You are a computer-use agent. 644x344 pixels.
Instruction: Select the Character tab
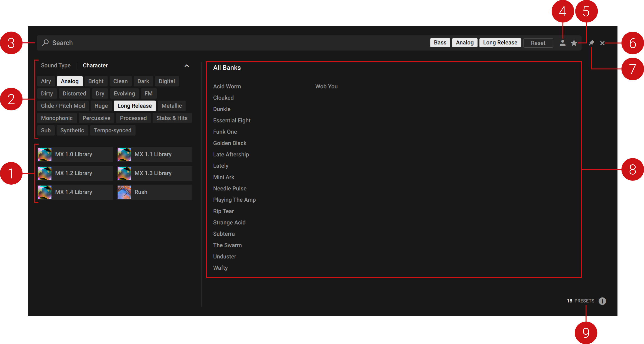(95, 66)
